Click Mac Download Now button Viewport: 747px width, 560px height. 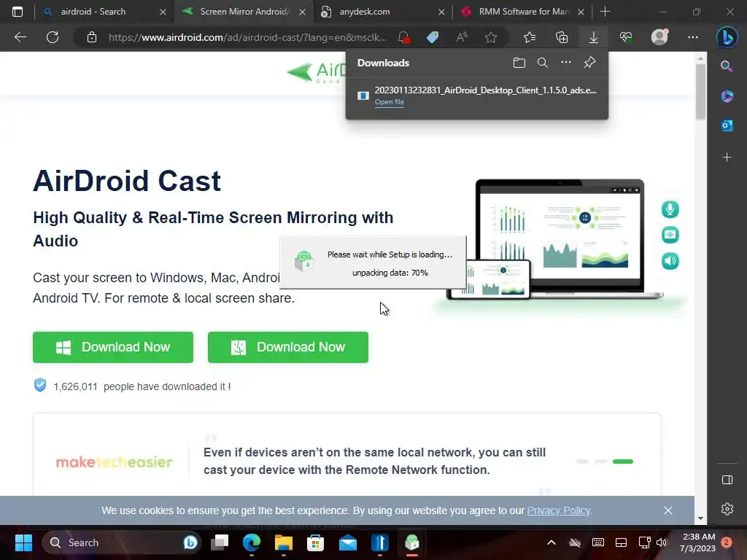[x=287, y=347]
